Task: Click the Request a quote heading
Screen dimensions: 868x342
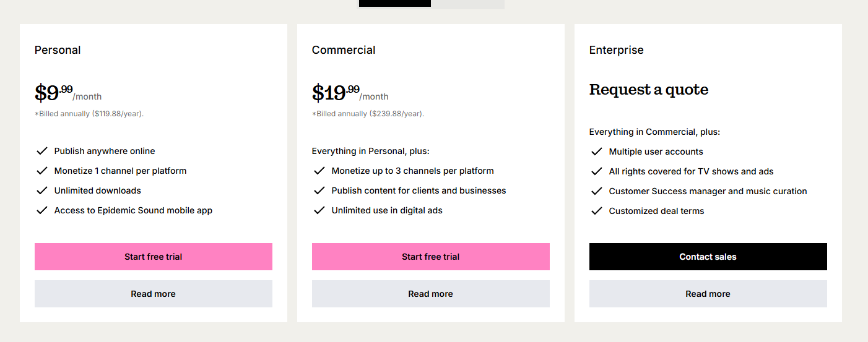Action: coord(648,90)
